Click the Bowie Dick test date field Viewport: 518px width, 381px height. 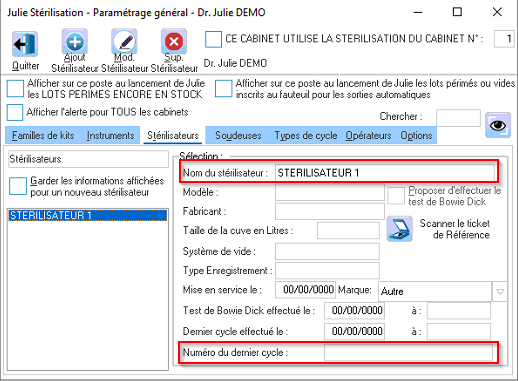[x=354, y=311]
